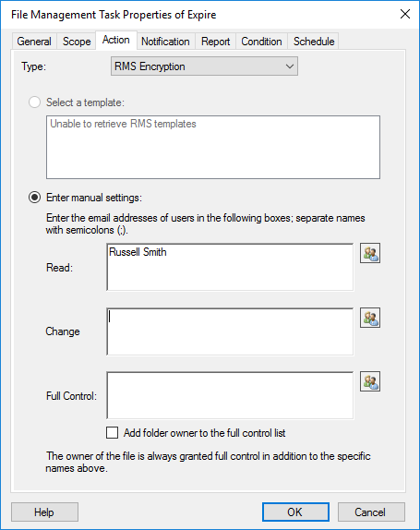
Task: Open the Report tab
Action: click(216, 42)
